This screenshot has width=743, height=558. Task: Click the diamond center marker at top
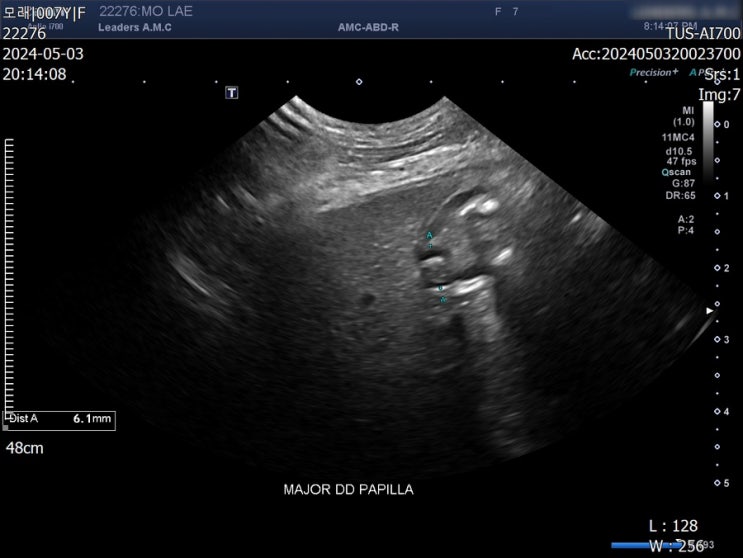click(x=359, y=82)
